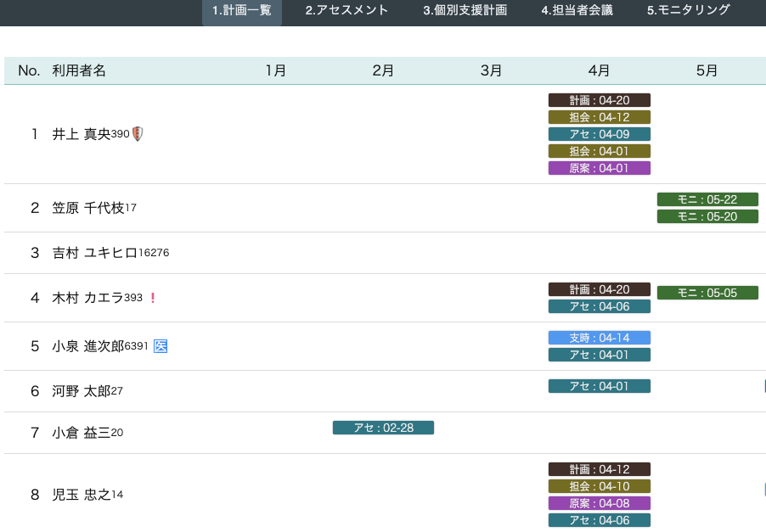
Task: Click 医 badge icon beside 小泉 進次郎
Action: coord(161,346)
